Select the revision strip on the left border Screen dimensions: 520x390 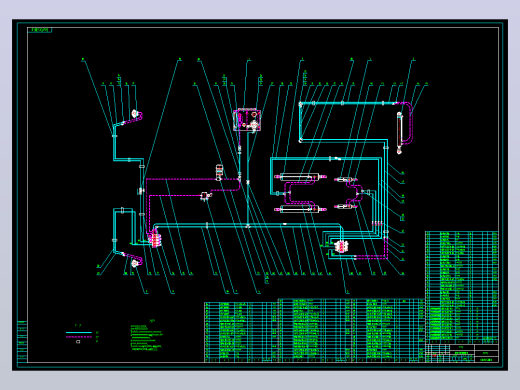tap(22, 341)
